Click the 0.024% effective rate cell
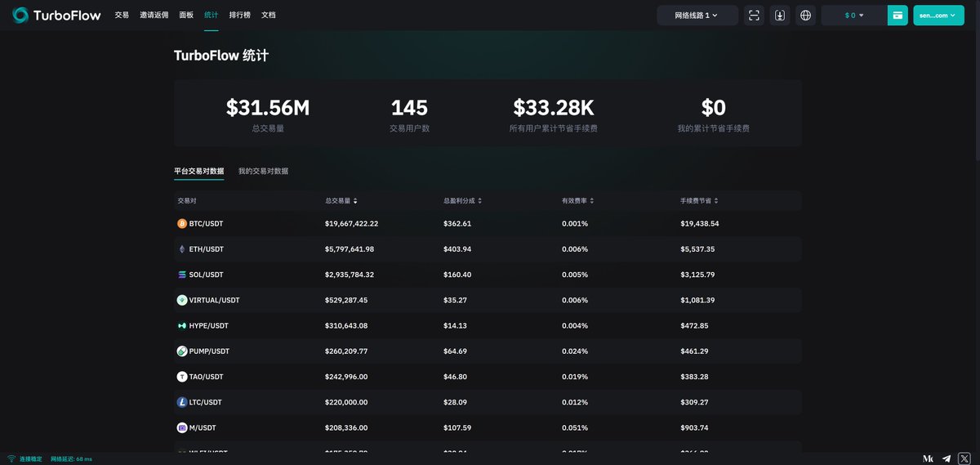980x465 pixels. tap(575, 351)
